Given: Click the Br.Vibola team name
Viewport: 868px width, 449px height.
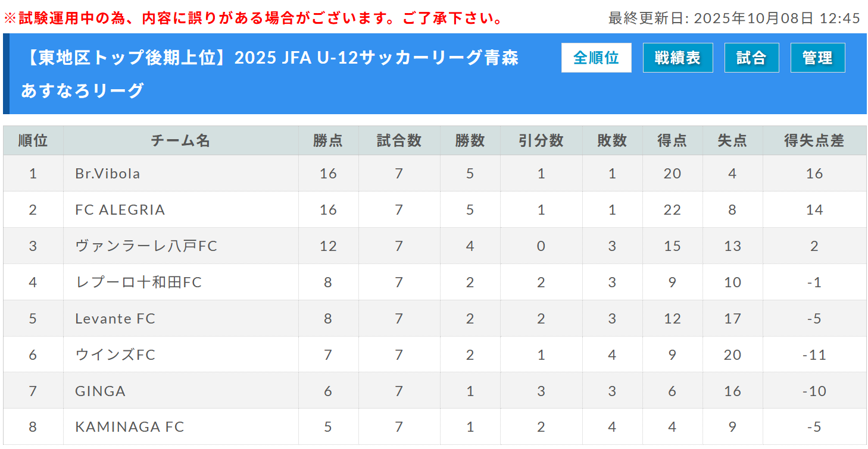Looking at the screenshot, I should click(x=108, y=174).
